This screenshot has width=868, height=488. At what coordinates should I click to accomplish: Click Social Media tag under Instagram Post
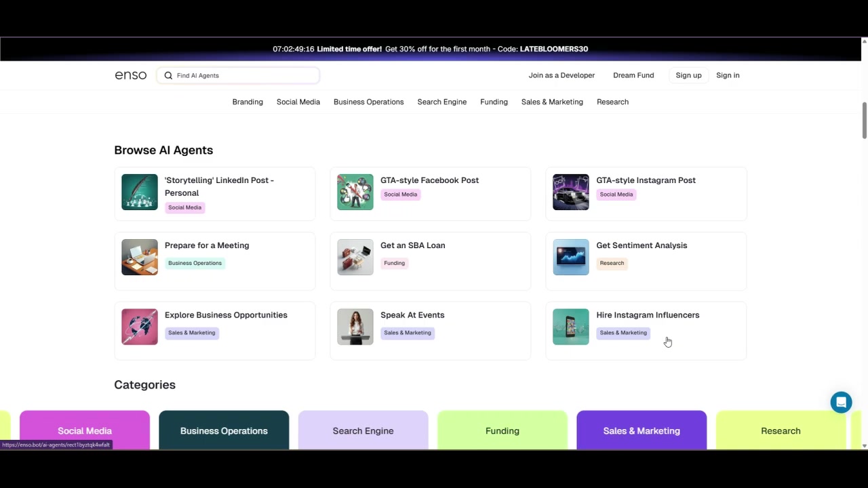pyautogui.click(x=616, y=195)
